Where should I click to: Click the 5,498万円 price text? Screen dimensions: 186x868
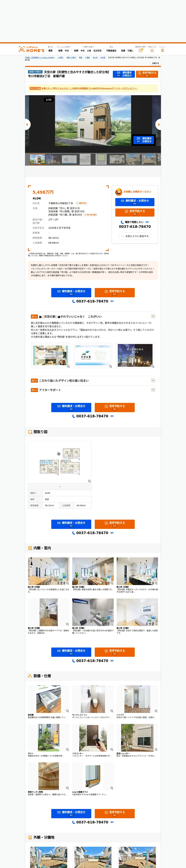pyautogui.click(x=43, y=192)
